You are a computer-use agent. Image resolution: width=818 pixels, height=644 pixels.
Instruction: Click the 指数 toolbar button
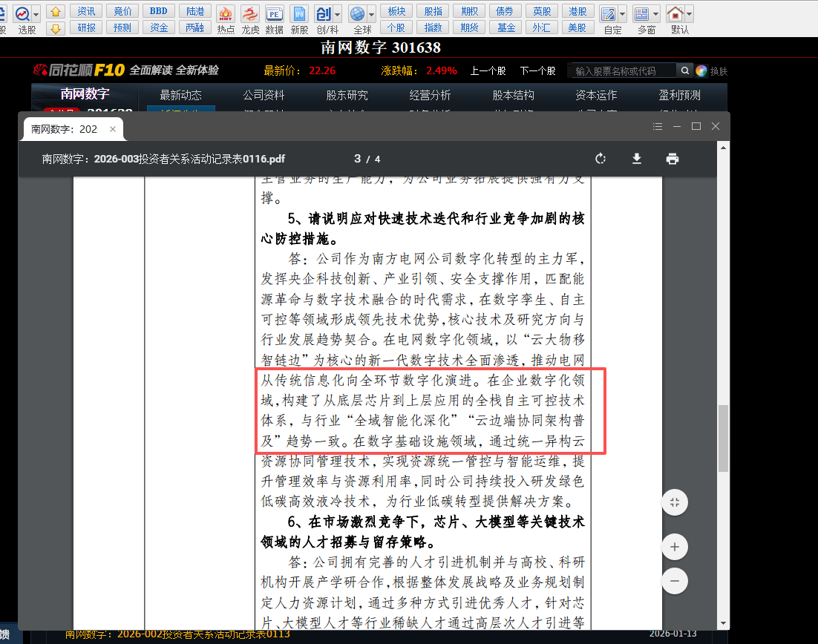click(433, 27)
